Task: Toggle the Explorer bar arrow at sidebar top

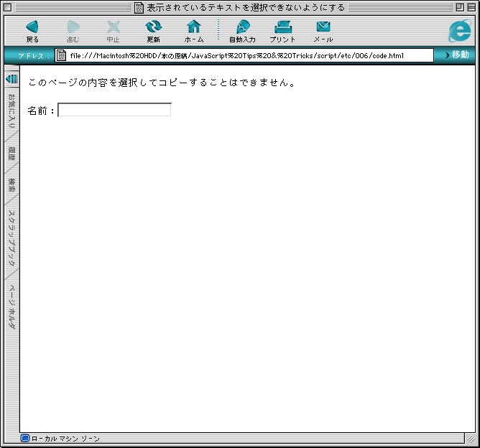Action: pyautogui.click(x=11, y=78)
